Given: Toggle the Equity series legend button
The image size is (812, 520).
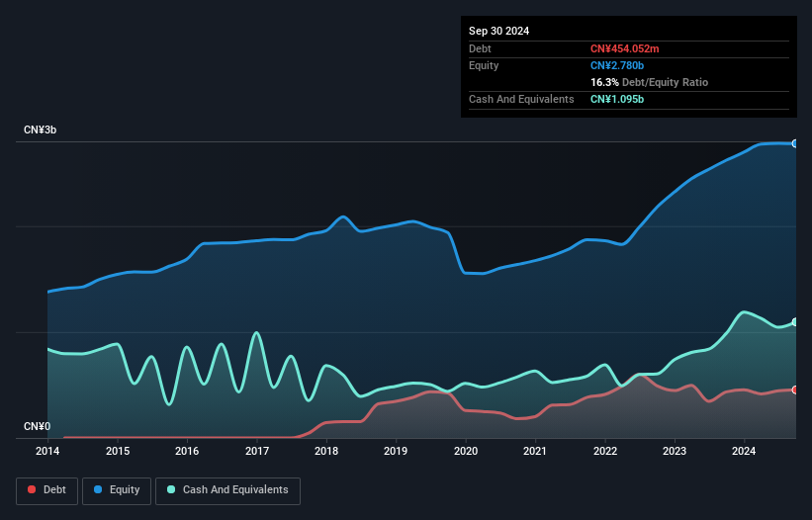Looking at the screenshot, I should (117, 490).
